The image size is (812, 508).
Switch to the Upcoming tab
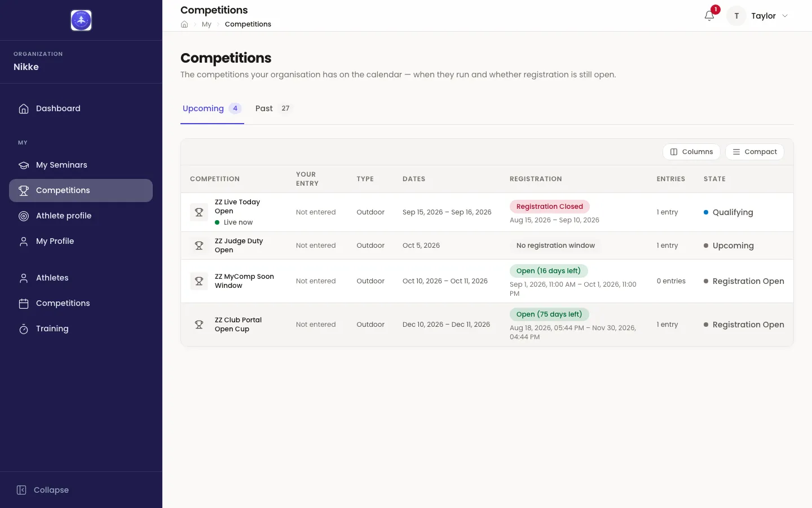point(212,108)
